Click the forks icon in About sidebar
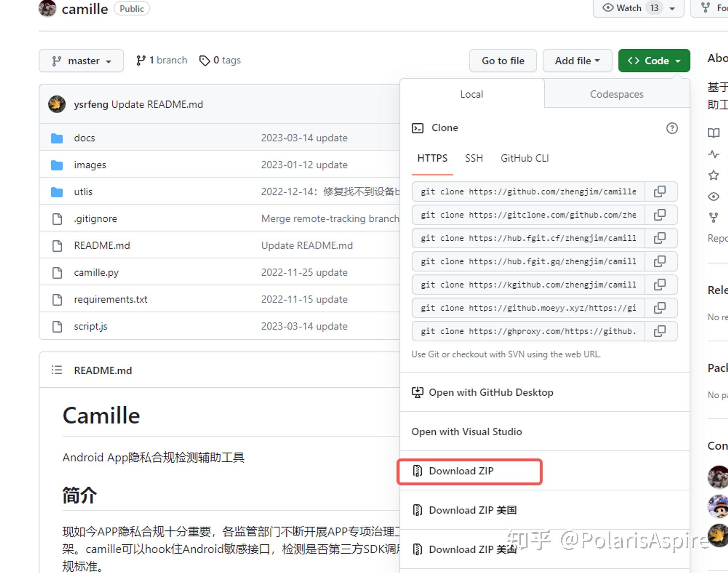Image resolution: width=728 pixels, height=573 pixels. tap(713, 218)
